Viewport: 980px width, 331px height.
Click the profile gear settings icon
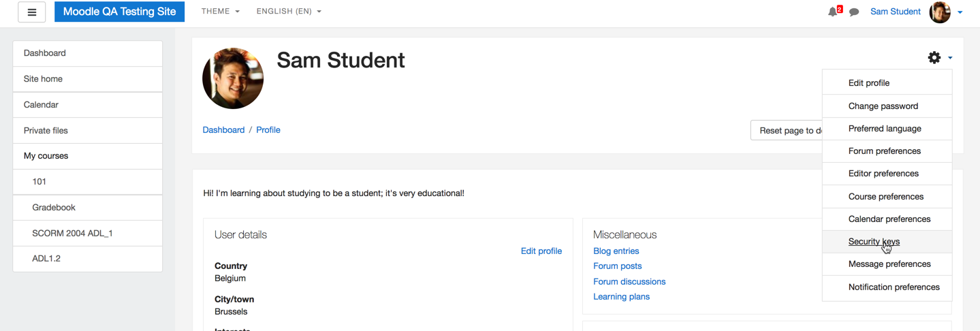(934, 58)
